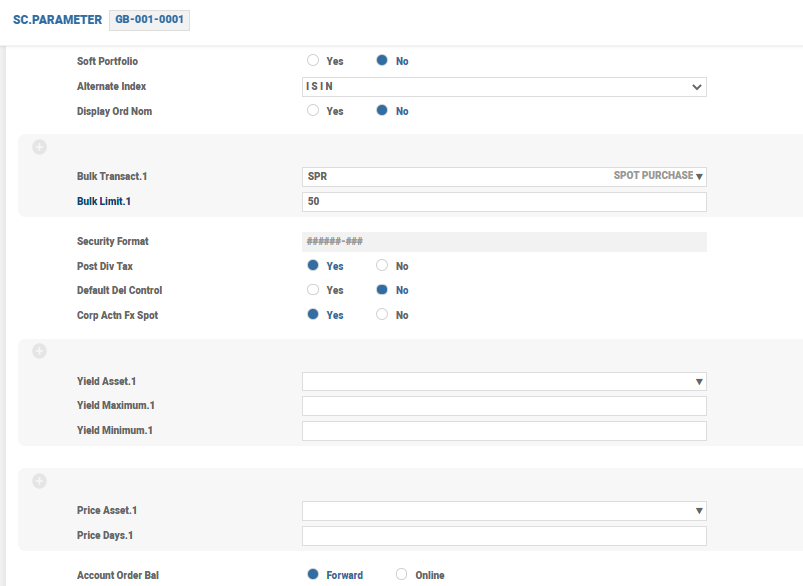Click the GB-001-0001 record ID tab

[149, 20]
